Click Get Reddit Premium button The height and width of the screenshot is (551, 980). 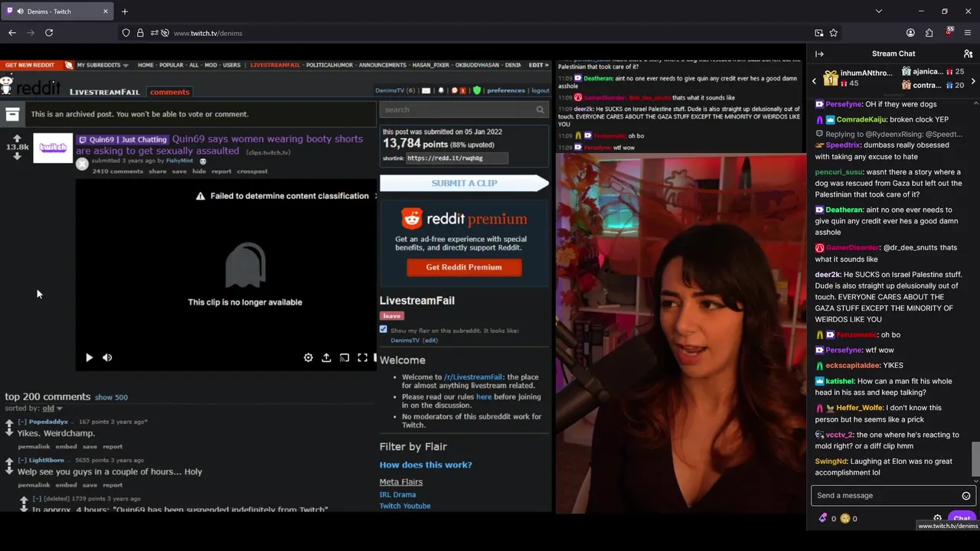pyautogui.click(x=464, y=267)
